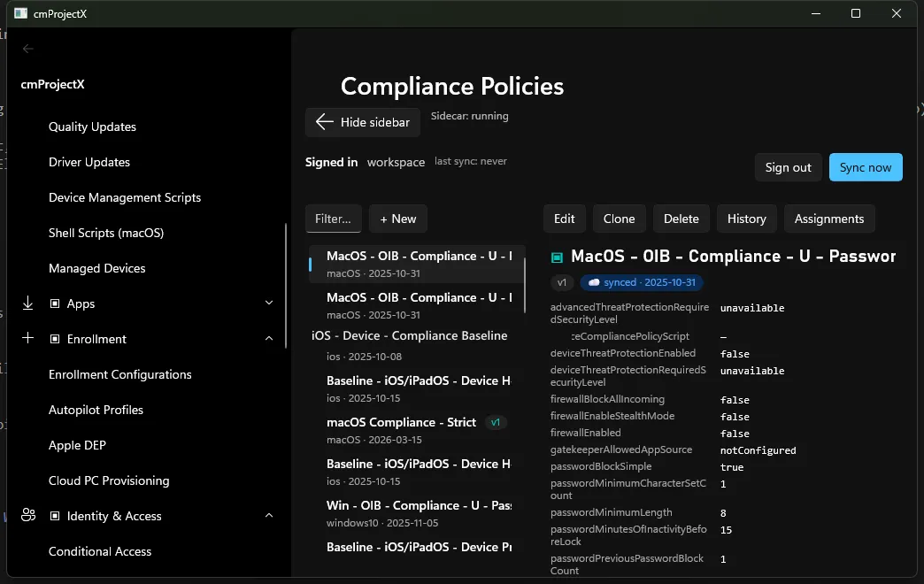Click the deviceThreatProtectionEnabled label
Image resolution: width=924 pixels, height=584 pixels.
(623, 353)
